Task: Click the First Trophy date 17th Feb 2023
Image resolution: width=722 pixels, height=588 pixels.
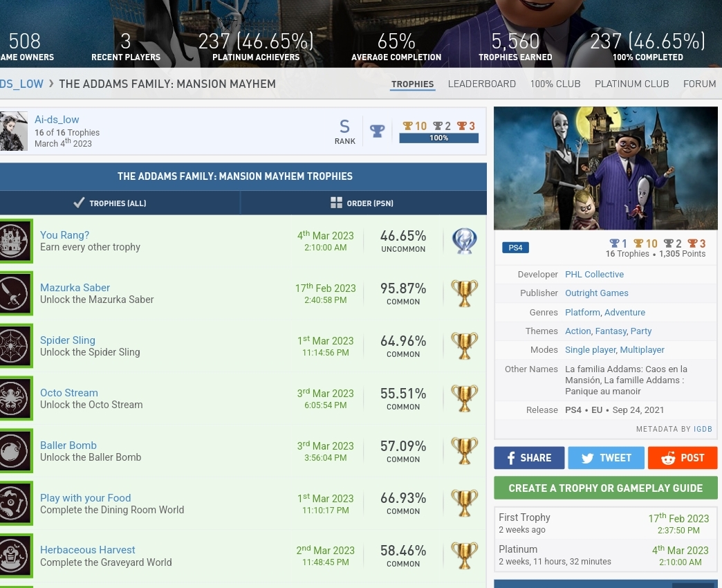Action: point(678,518)
